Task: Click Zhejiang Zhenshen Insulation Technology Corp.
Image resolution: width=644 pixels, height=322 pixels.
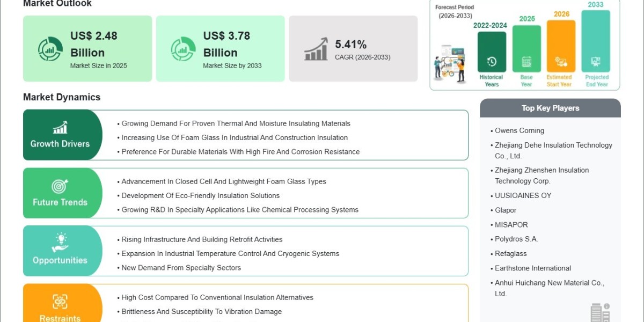Action: [x=541, y=175]
